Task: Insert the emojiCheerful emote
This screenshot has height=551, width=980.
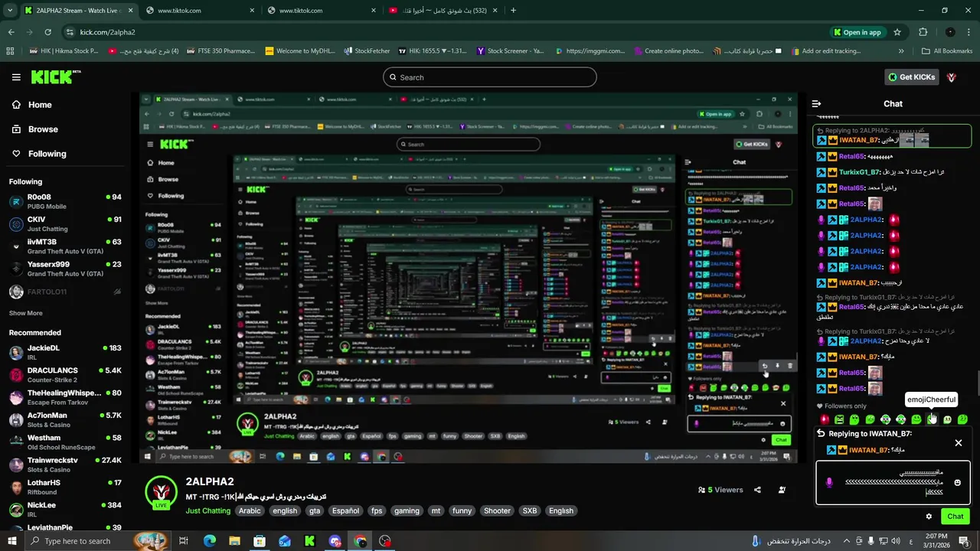Action: coord(932,419)
